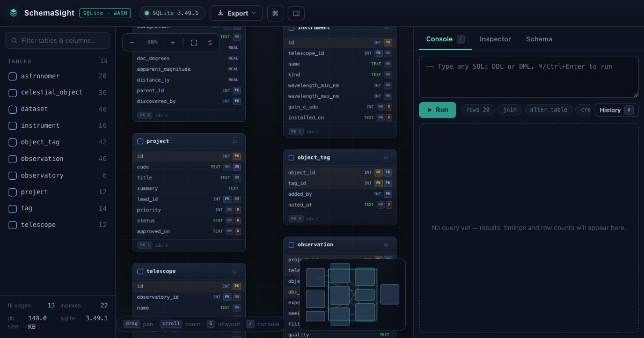Open the command palette with the ⌘ icon
644x338 pixels.
click(275, 13)
